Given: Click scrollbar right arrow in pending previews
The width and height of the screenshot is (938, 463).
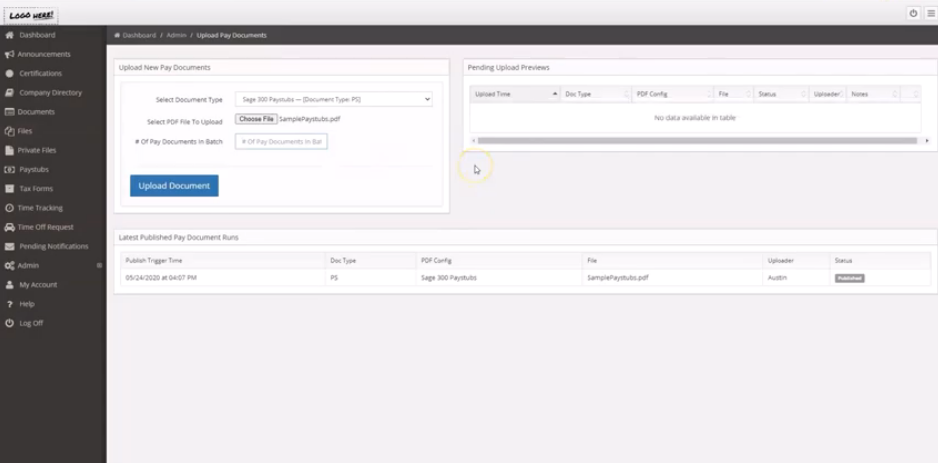Looking at the screenshot, I should 927,141.
